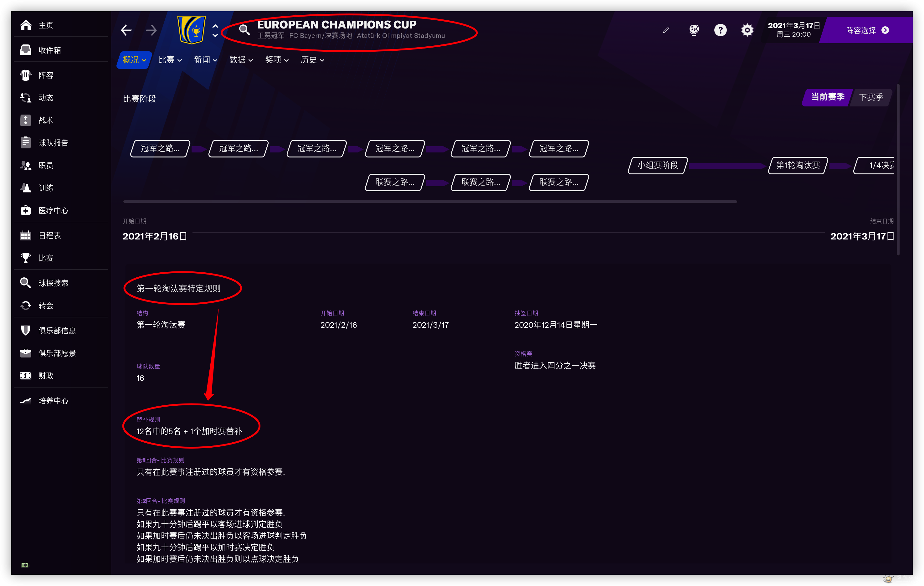Open the help question mark icon

click(720, 30)
